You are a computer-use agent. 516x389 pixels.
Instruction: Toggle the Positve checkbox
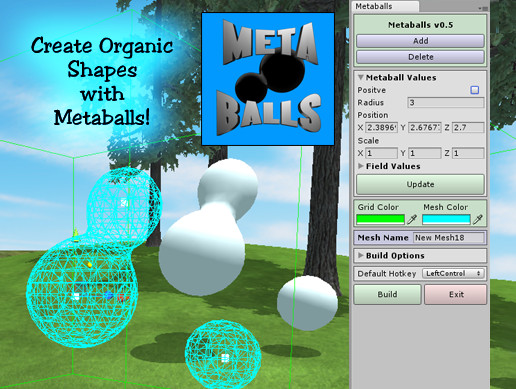(475, 90)
